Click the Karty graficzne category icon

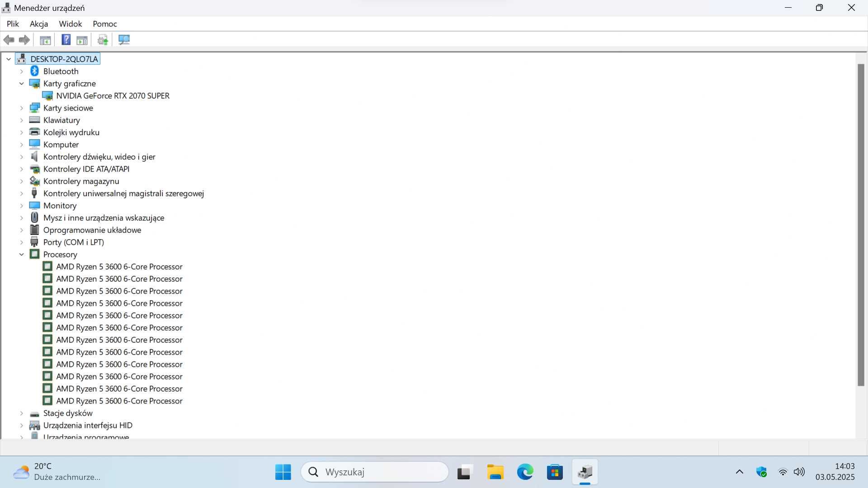pyautogui.click(x=35, y=84)
